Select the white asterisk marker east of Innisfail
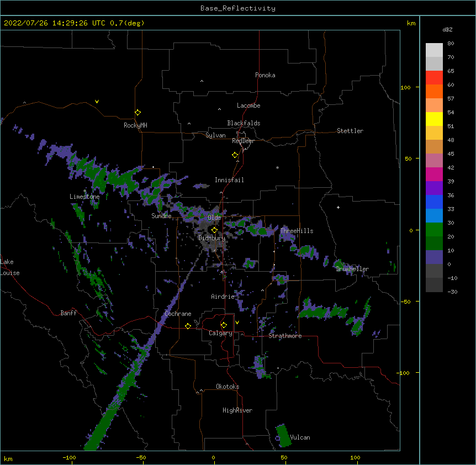 point(277,167)
